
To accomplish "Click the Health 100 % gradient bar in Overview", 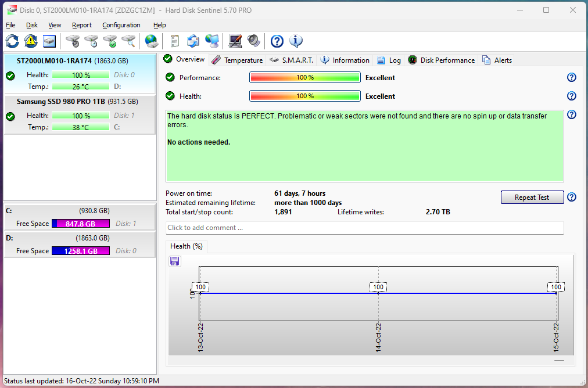I will [305, 96].
